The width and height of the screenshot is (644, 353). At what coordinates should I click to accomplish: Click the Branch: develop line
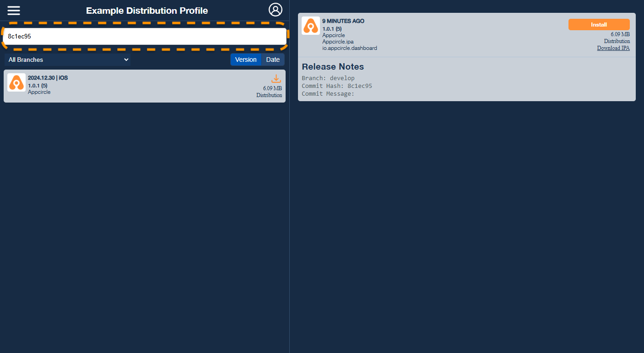(328, 78)
